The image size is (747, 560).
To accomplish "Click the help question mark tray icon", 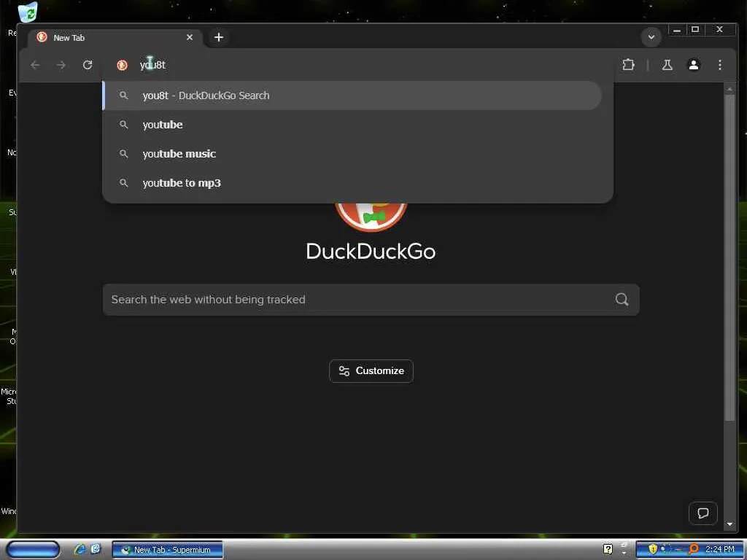I will pyautogui.click(x=608, y=550).
